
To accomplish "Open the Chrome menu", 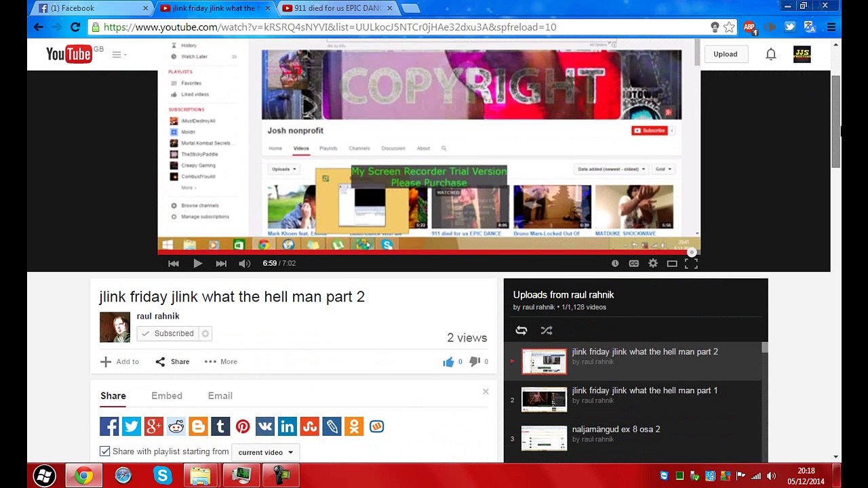I will (x=831, y=27).
